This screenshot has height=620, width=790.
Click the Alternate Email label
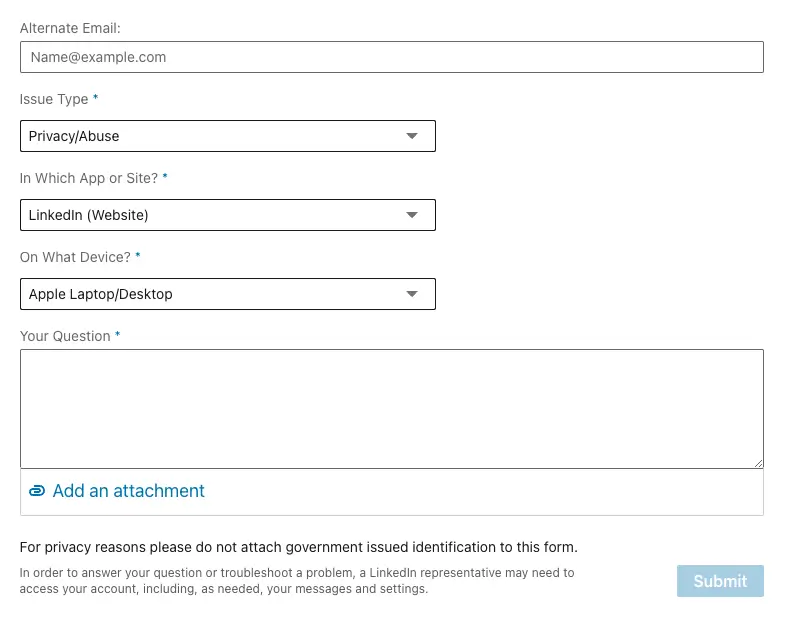click(x=70, y=28)
